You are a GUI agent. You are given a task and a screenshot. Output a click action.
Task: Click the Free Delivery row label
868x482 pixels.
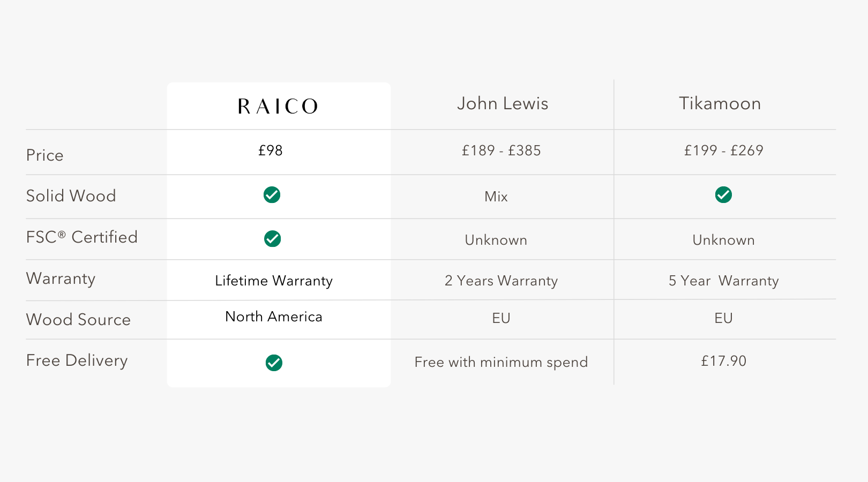point(77,360)
